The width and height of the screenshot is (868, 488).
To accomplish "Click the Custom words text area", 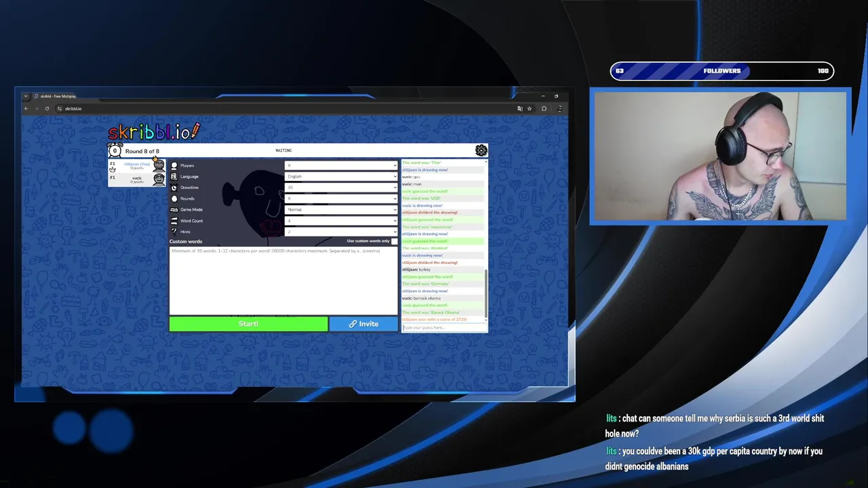I will (x=283, y=281).
